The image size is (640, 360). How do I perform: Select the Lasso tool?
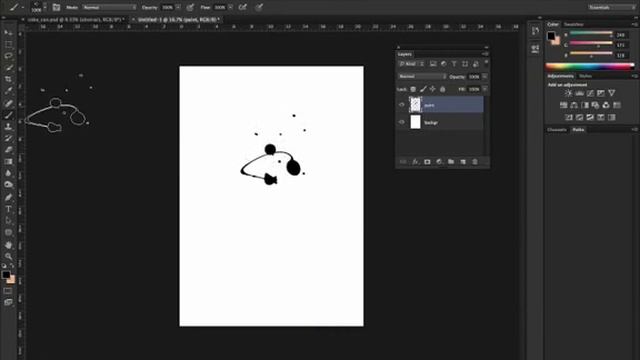(8, 56)
